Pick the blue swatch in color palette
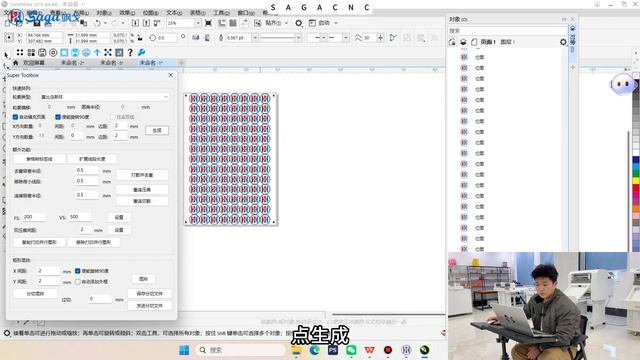Screen dimensions: 640x360 (x=636, y=161)
